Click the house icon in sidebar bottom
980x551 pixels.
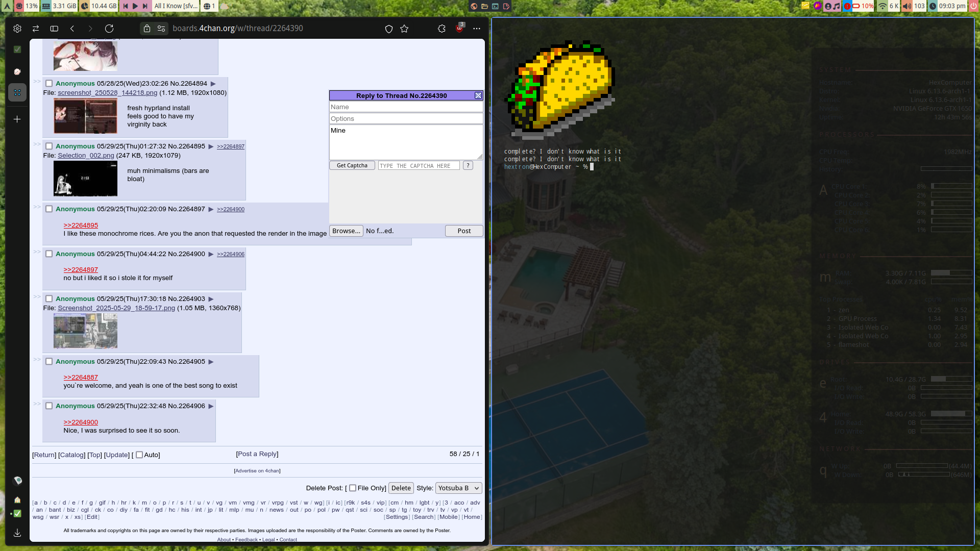coord(17,500)
